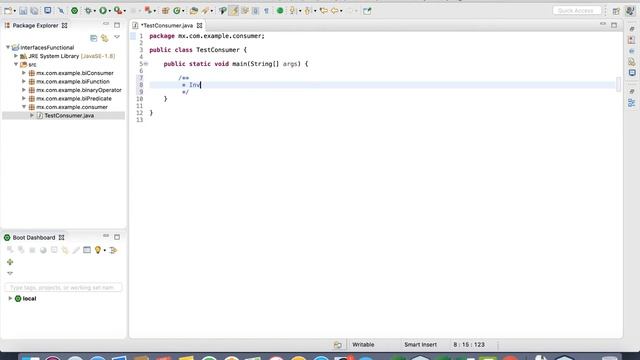Toggle Link with Editor in Package Explorer

(x=105, y=38)
